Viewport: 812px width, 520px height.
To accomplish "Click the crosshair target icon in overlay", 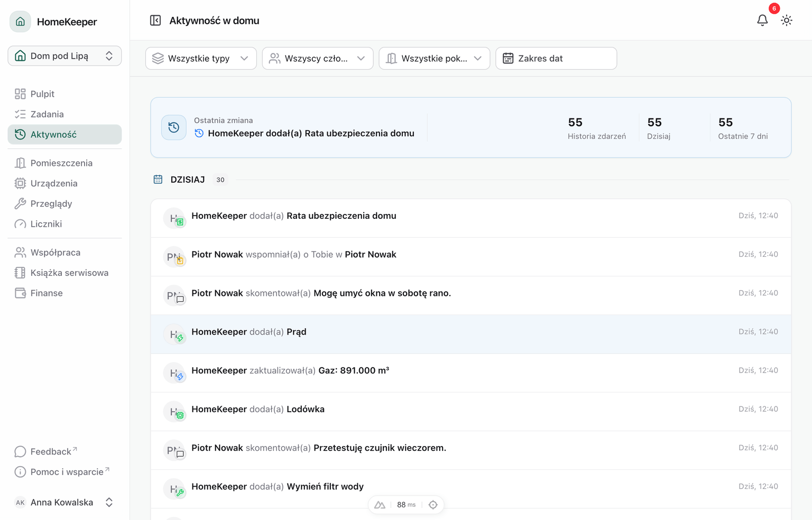I will coord(433,505).
